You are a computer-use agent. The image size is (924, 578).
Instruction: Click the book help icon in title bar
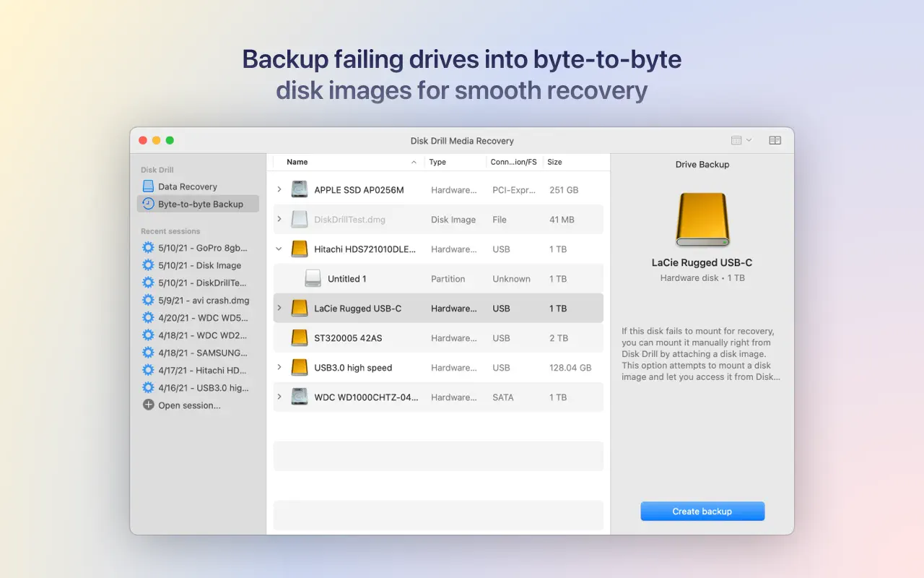775,140
